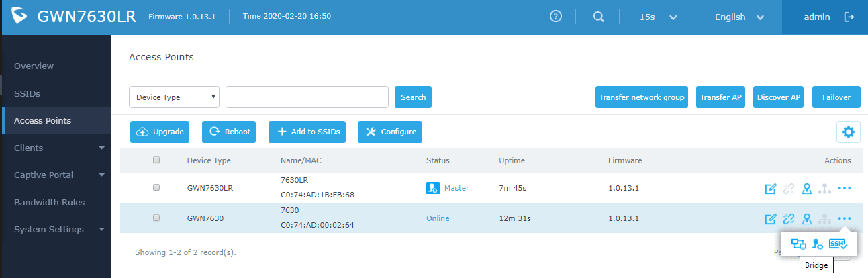The image size is (868, 278).
Task: Click Transfer network group button
Action: (641, 97)
